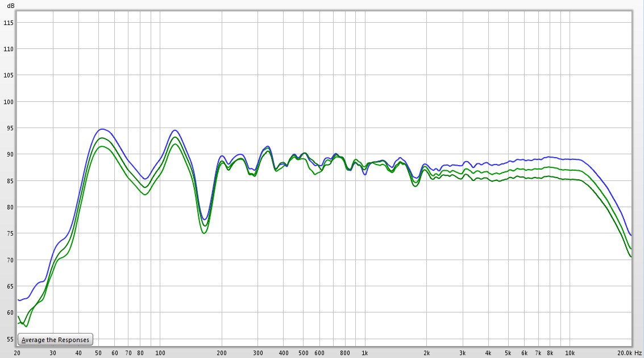The image size is (644, 358).
Task: Click the 110 dB vertical axis label
Action: [x=8, y=49]
